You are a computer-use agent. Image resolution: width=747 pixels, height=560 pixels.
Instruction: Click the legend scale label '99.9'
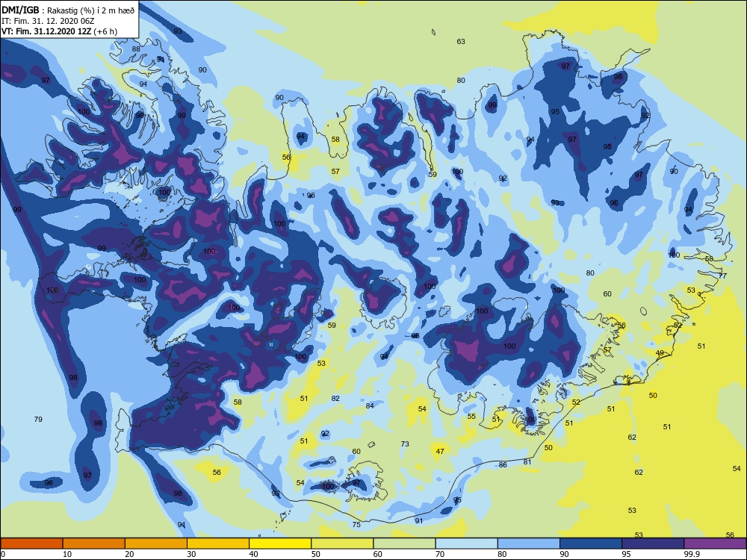(691, 554)
